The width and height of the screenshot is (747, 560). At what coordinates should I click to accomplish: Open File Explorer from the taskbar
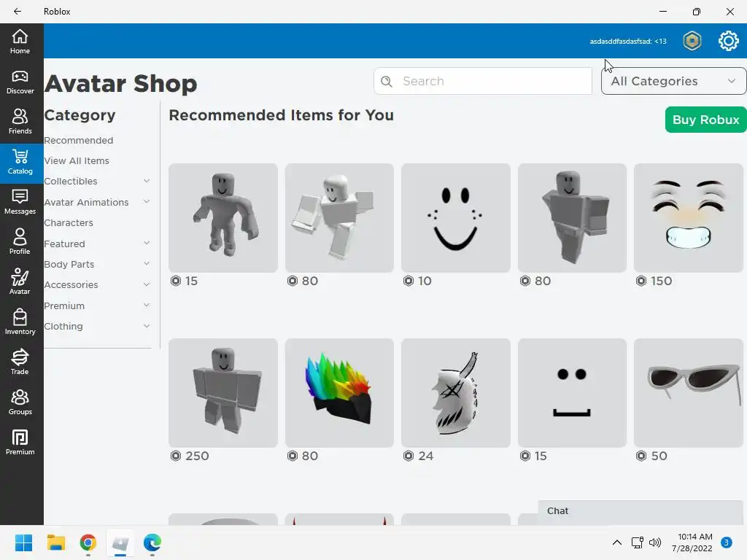pos(55,542)
